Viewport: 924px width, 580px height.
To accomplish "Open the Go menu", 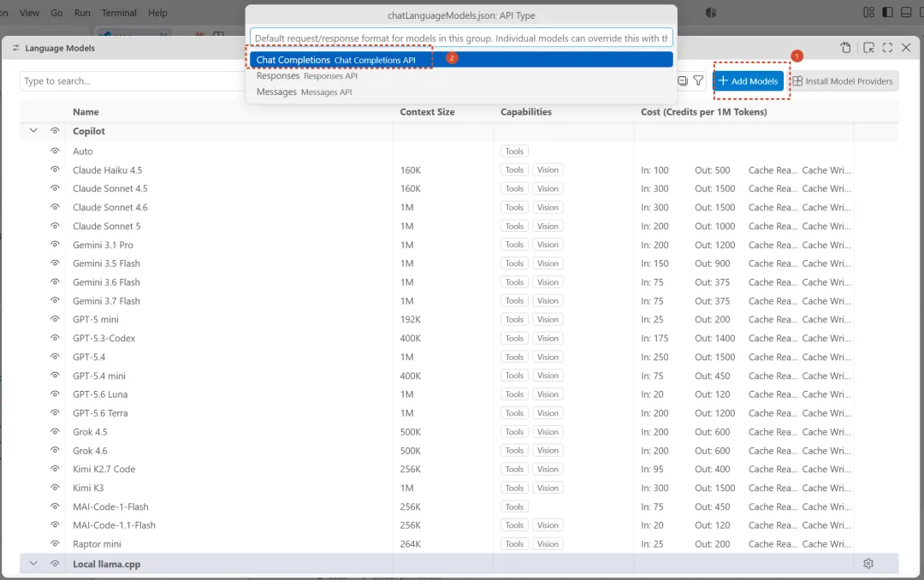I will tap(56, 12).
